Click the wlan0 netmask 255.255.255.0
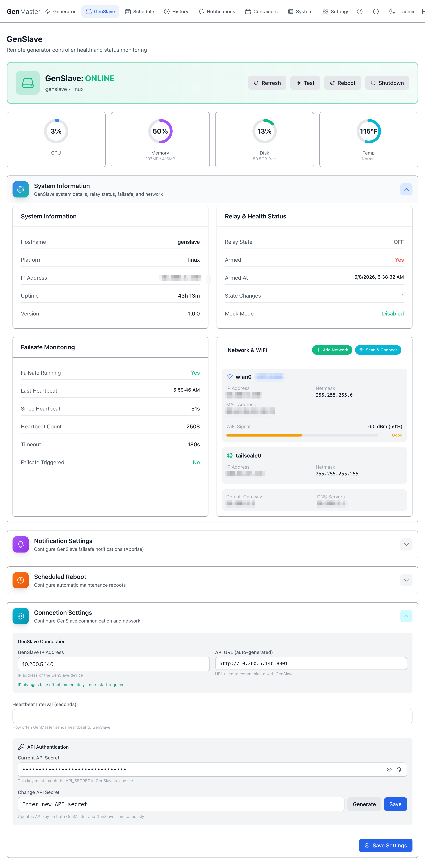The width and height of the screenshot is (425, 868). (x=334, y=395)
